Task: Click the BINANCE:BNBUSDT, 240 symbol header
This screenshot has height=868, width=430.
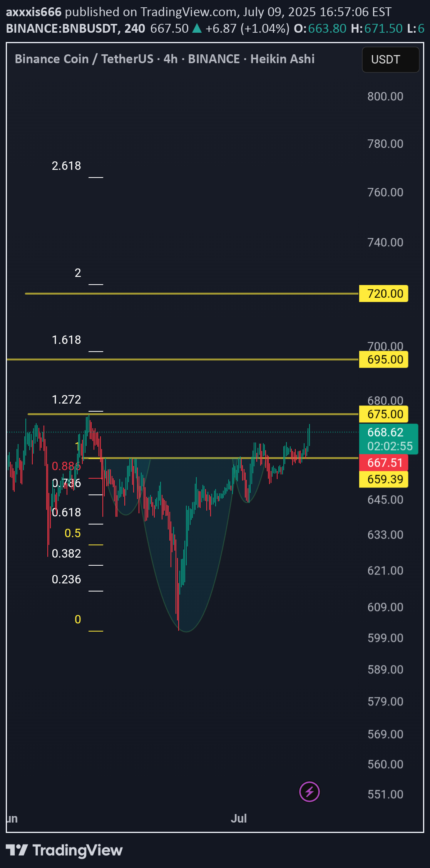Action: click(76, 28)
